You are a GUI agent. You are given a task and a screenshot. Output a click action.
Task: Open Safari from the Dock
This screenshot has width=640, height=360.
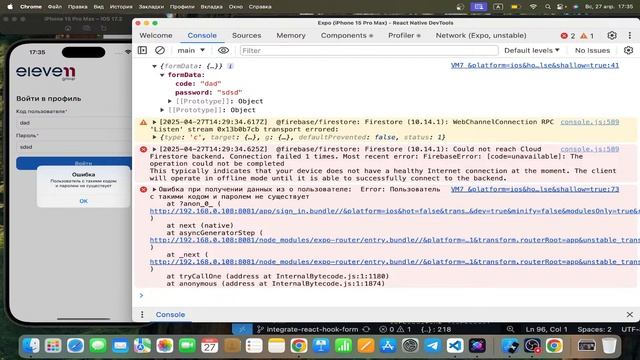click(76, 346)
